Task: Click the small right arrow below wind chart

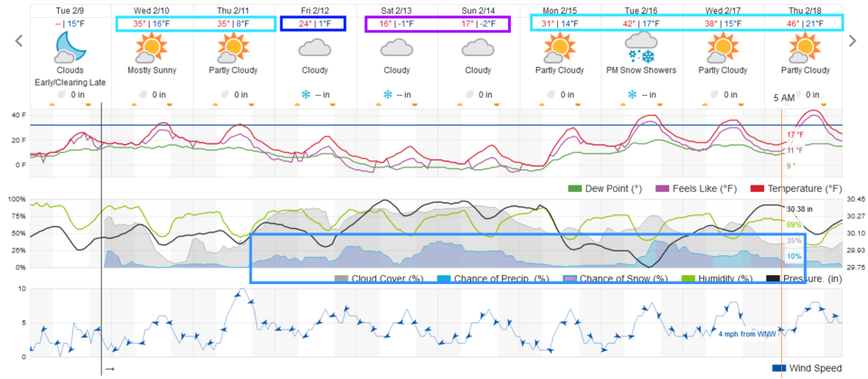Action: pos(109,368)
